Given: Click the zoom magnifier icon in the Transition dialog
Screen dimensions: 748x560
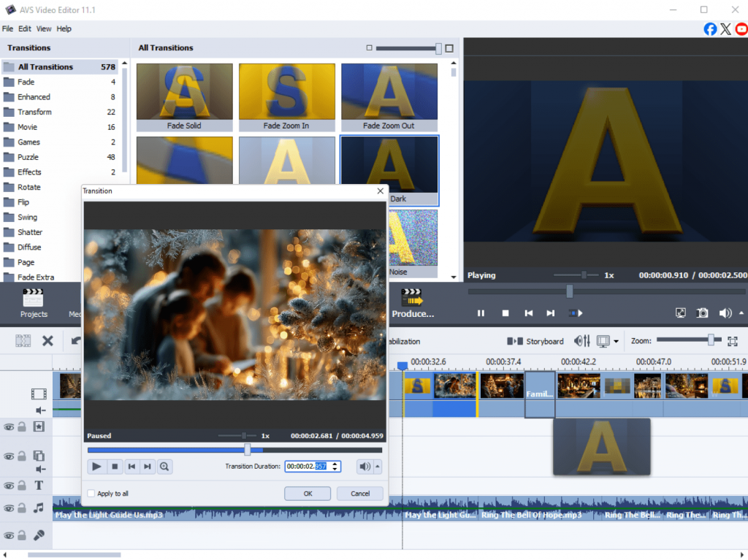Looking at the screenshot, I should point(164,467).
